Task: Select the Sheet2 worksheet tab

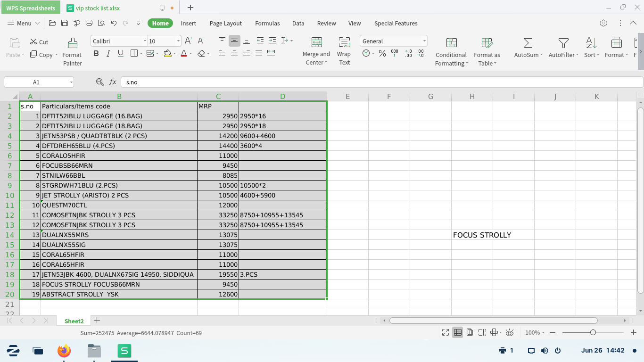Action: [74, 321]
